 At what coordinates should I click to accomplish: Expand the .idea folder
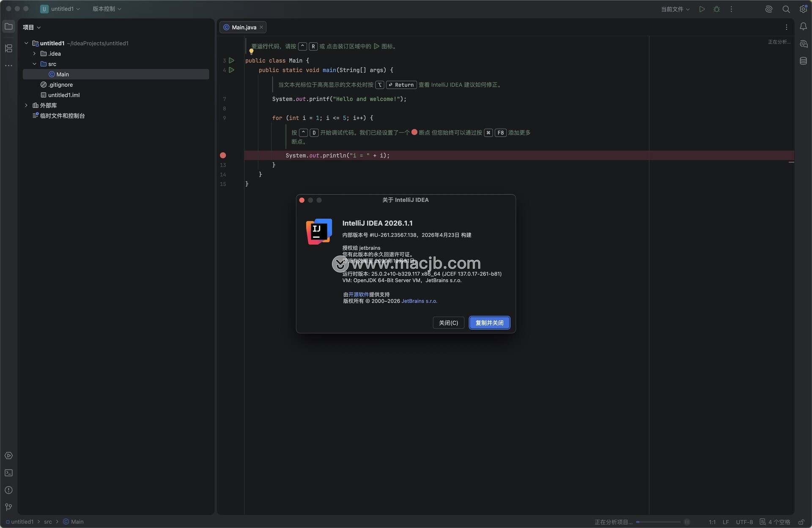[35, 54]
